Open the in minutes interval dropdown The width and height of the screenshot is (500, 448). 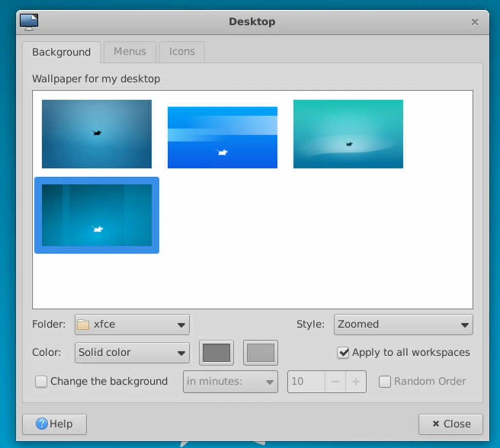[x=230, y=381]
